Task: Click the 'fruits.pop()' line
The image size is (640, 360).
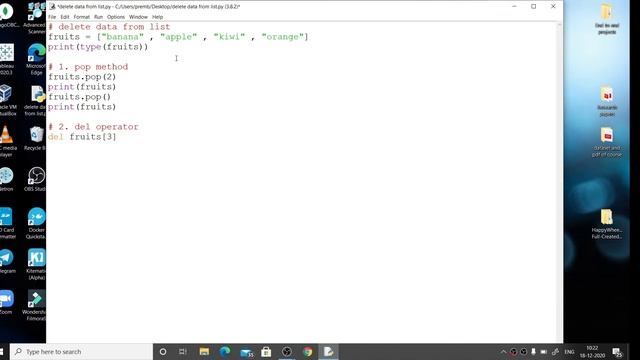Action: [79, 97]
